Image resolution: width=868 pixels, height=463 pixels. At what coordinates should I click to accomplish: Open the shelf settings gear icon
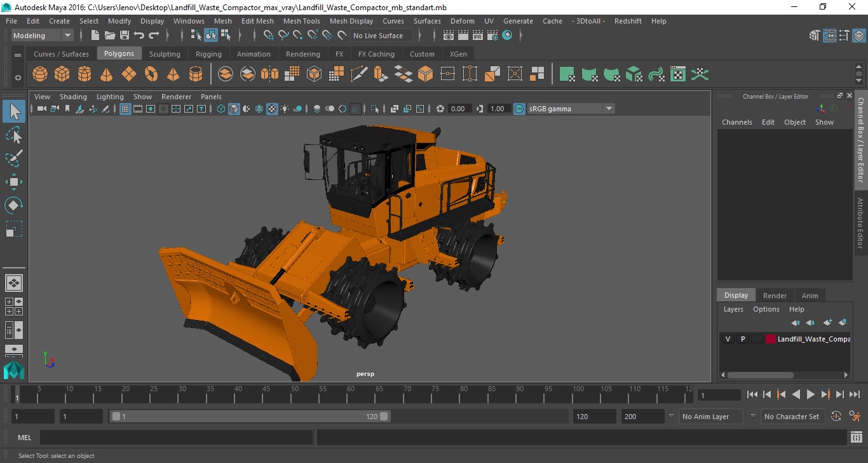pos(18,78)
